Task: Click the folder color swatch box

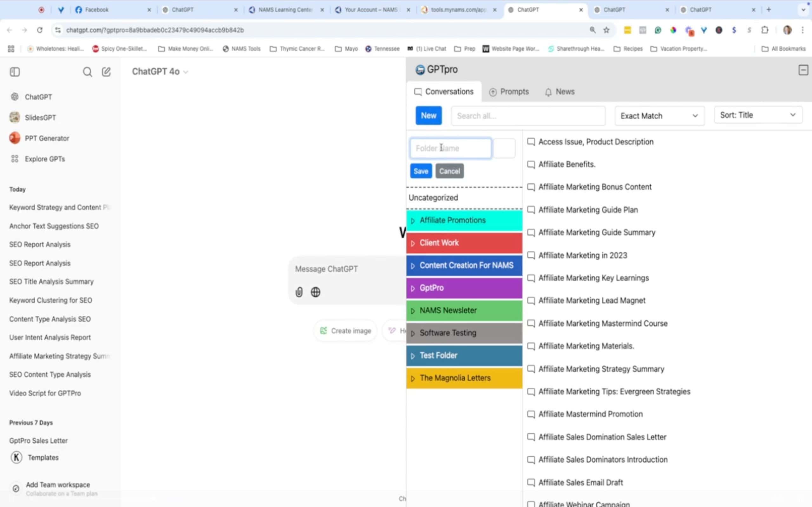Action: click(x=504, y=148)
